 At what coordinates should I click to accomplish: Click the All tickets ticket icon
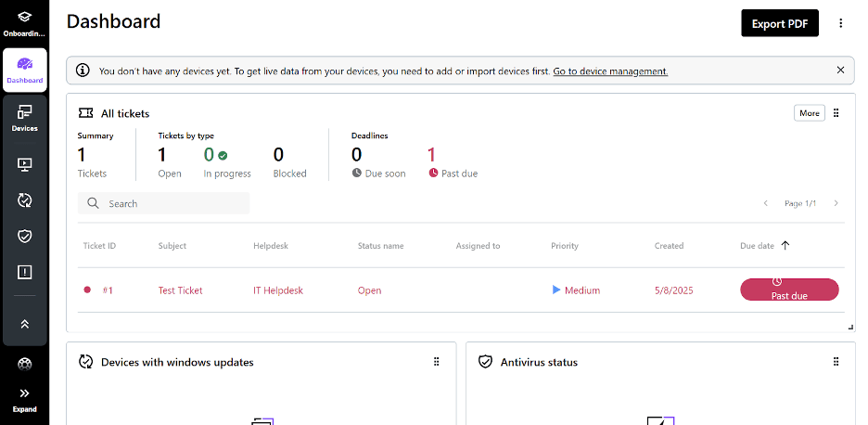(86, 113)
